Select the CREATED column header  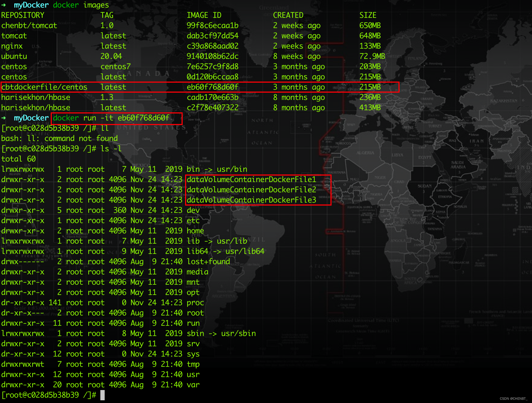(288, 15)
